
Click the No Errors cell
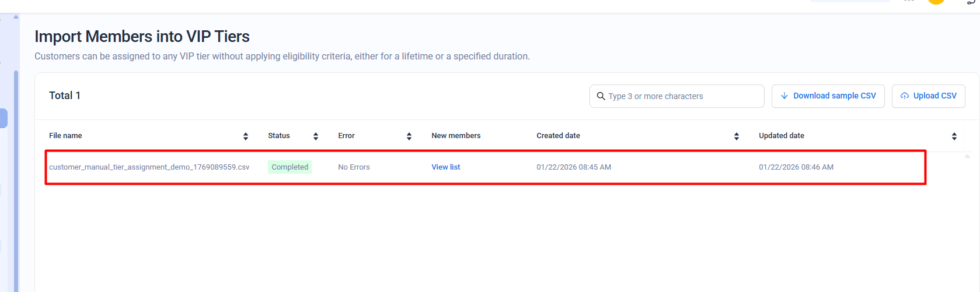354,167
